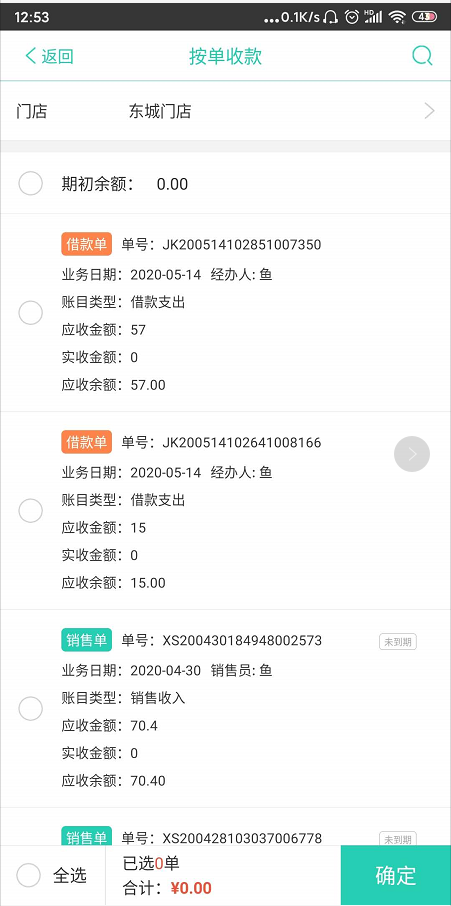Tap the 销售单 green tag for XS200430184948002573
451x906 pixels.
click(x=87, y=640)
